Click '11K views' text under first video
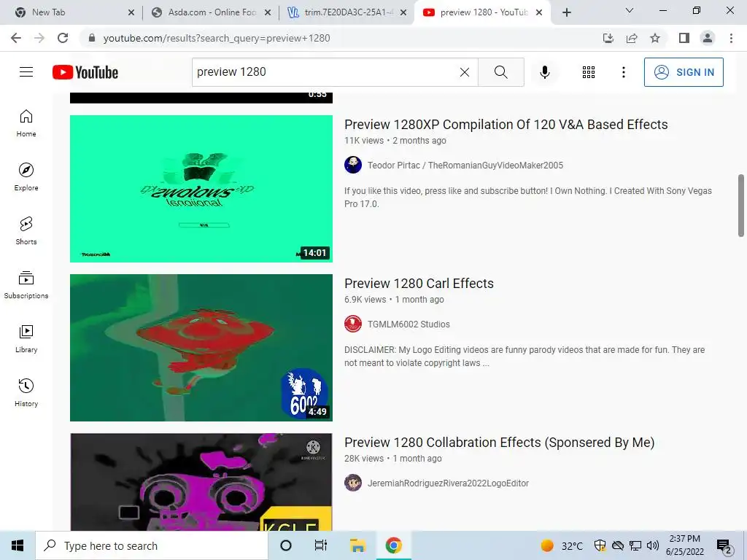Viewport: 747px width, 560px height. [364, 141]
